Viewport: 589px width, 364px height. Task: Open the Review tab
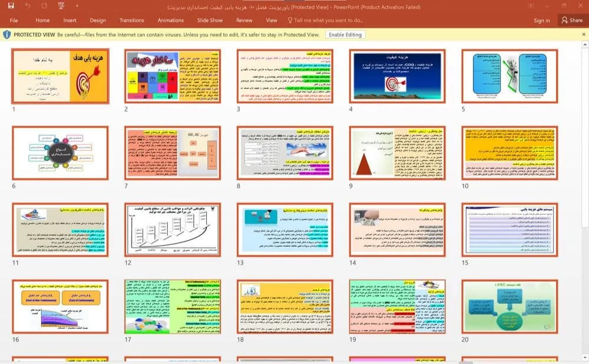[x=244, y=20]
